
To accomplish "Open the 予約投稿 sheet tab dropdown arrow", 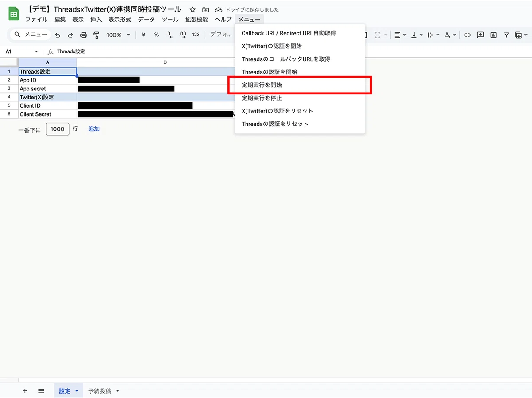I will (x=117, y=391).
